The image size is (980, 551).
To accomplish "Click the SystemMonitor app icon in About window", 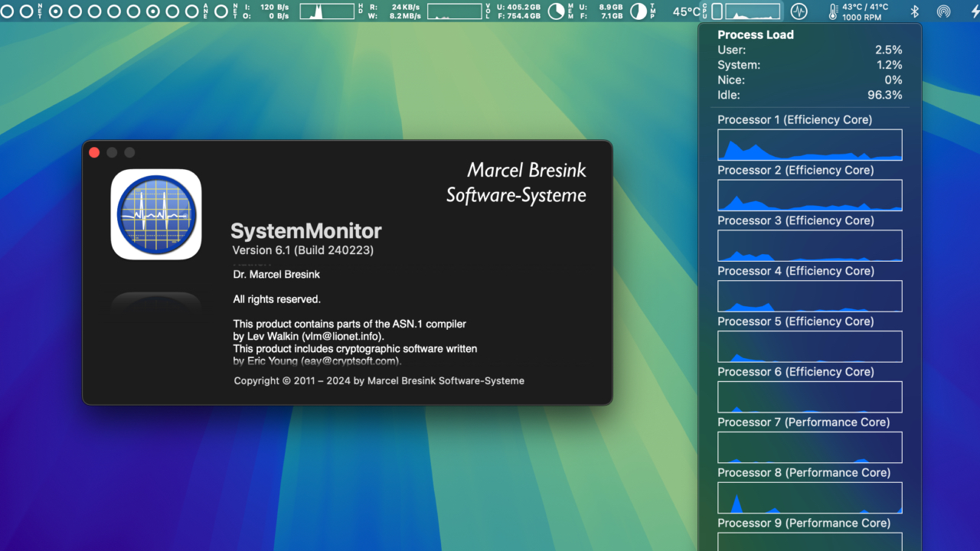I will coord(156,214).
